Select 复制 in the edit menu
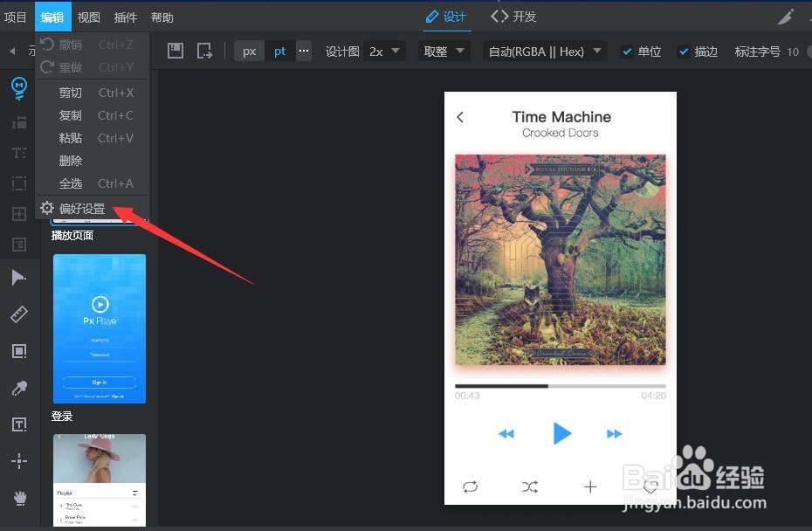This screenshot has height=531, width=812. pyautogui.click(x=93, y=115)
